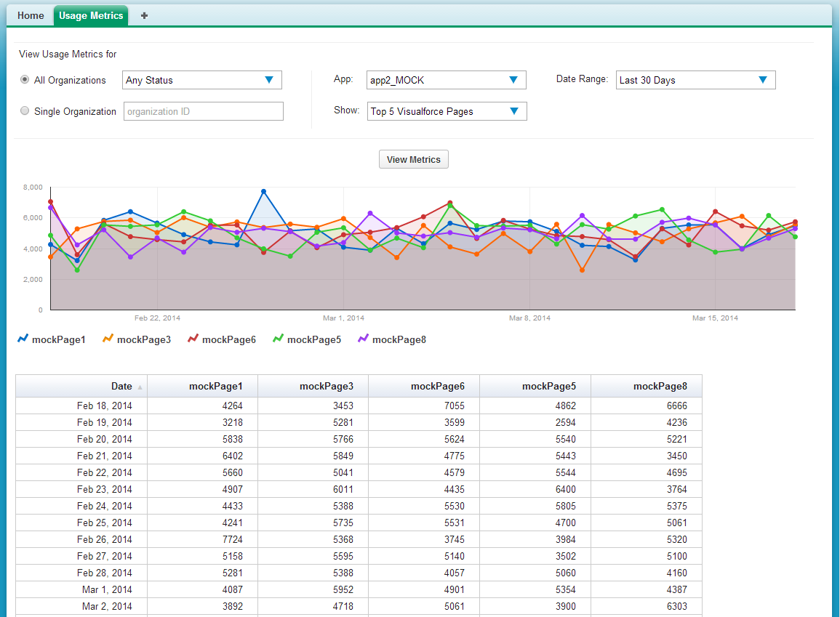Screen dimensions: 840x617
Task: Click the mockPage5 legend label
Action: click(314, 340)
